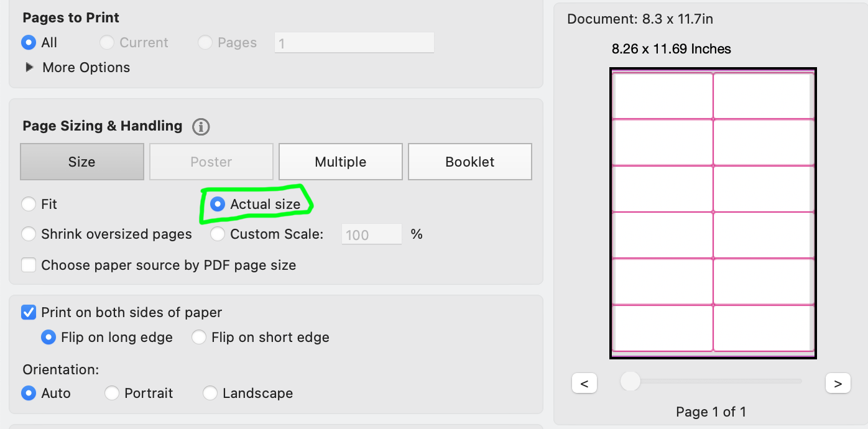Screen dimensions: 868x429
Task: Select the Size layout mode
Action: pos(81,162)
